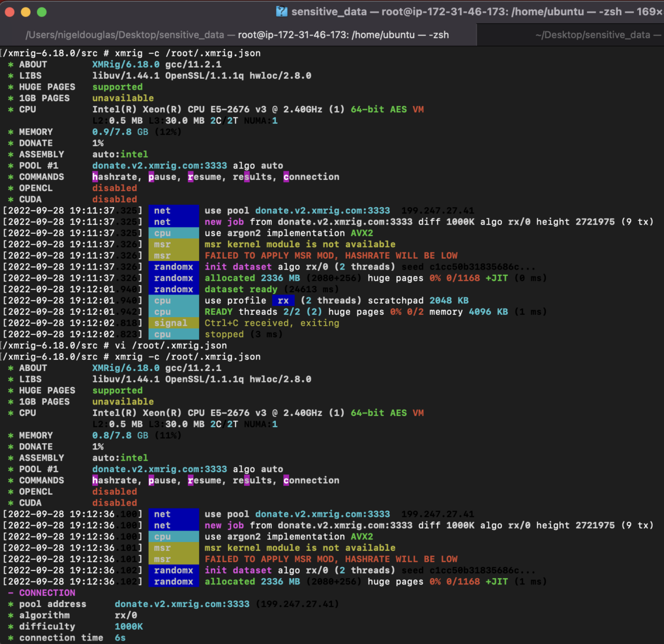Click the green zoom window button

42,12
